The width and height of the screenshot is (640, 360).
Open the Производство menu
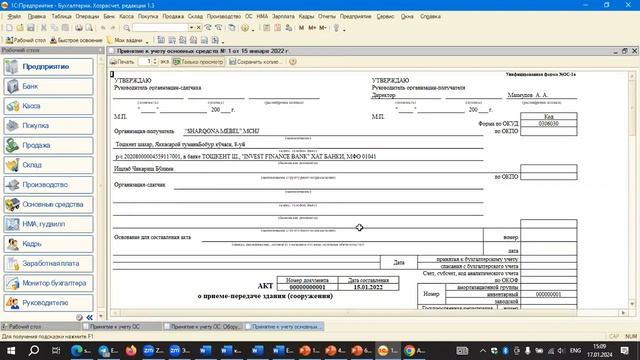point(224,16)
